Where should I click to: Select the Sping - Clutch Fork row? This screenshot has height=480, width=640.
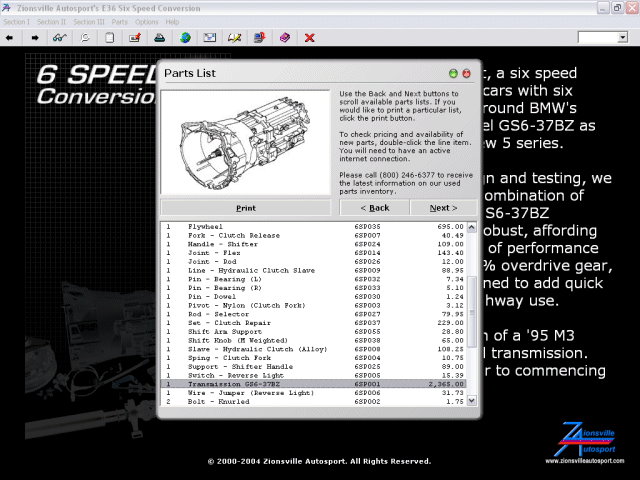point(313,358)
